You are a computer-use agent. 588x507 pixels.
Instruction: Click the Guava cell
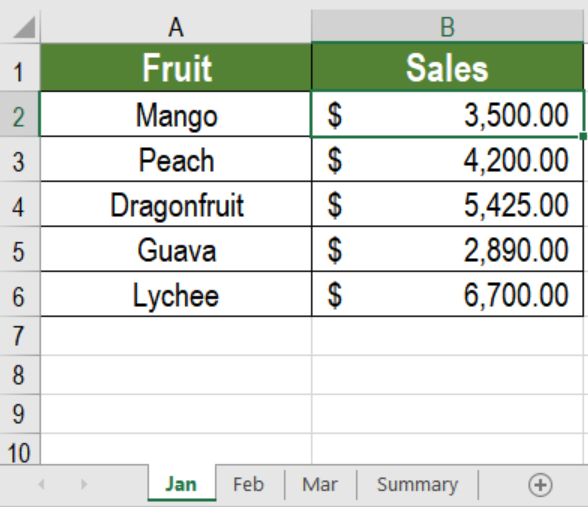(x=176, y=249)
